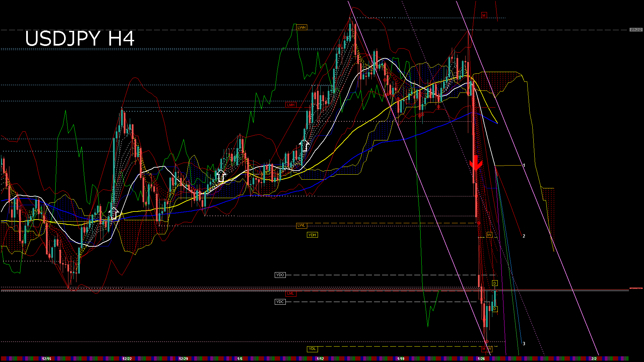Select the YDC yesterday-close label
This screenshot has height=362, width=644.
point(280,302)
